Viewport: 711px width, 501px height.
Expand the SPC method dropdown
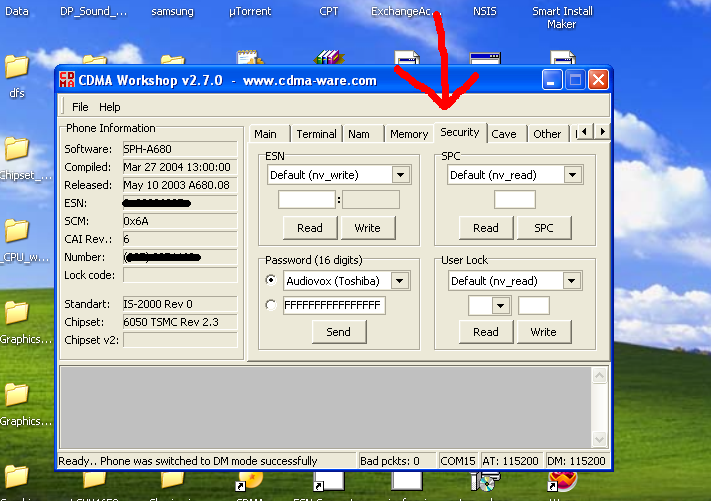(573, 175)
